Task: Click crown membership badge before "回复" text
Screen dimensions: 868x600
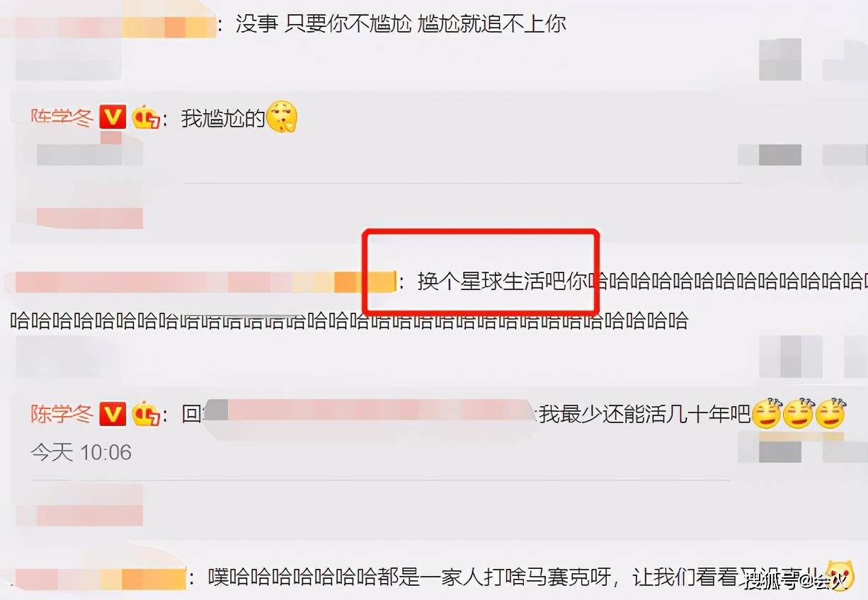Action: (x=147, y=414)
